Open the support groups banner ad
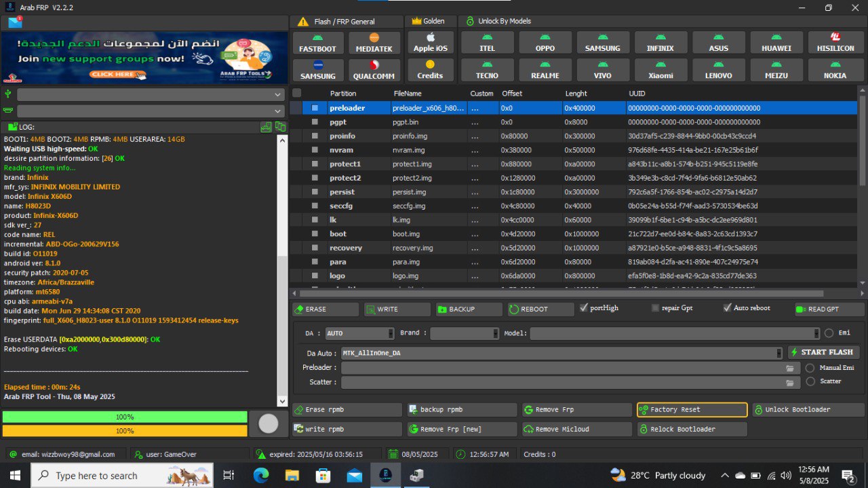868x488 pixels. point(145,58)
